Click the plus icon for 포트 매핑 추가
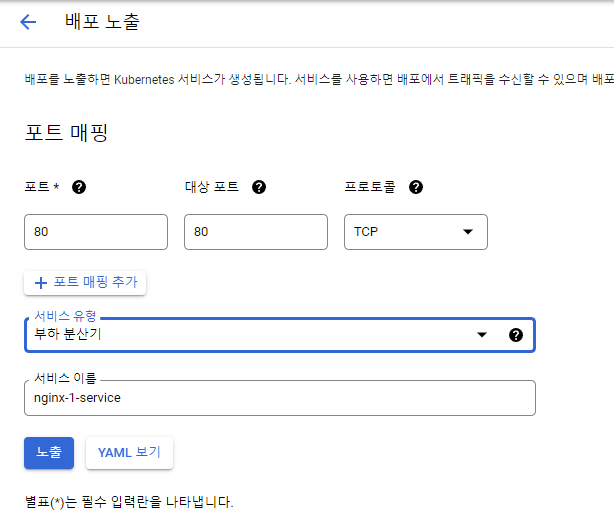Image resolution: width=614 pixels, height=522 pixels. pyautogui.click(x=41, y=283)
